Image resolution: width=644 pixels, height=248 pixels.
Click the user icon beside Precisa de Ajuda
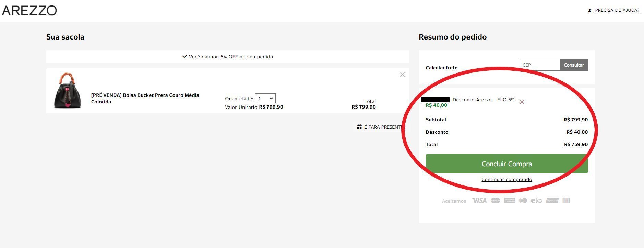(x=589, y=11)
